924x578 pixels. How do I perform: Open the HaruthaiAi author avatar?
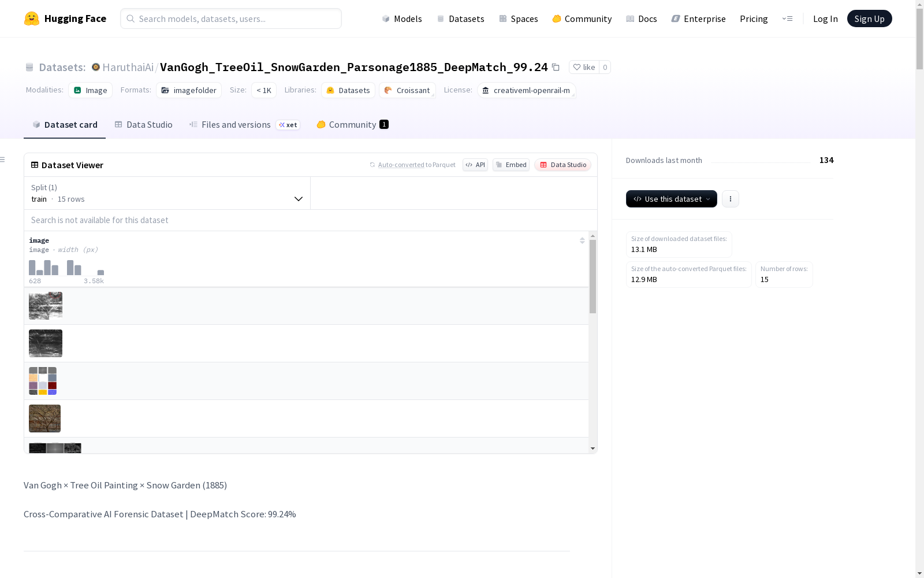96,67
